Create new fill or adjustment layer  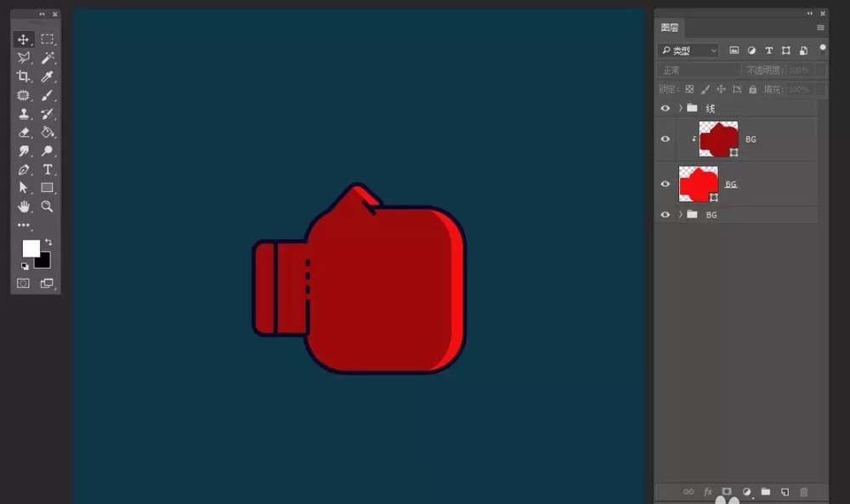coord(746,492)
